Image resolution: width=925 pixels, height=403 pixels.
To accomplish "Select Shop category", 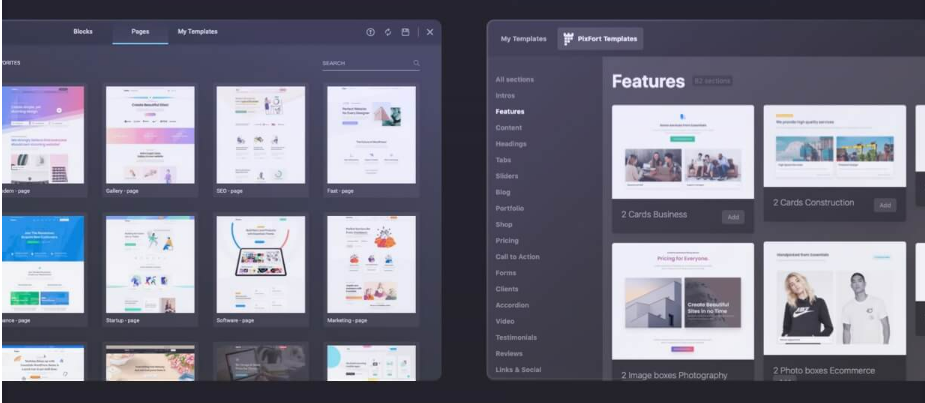I will click(x=504, y=224).
